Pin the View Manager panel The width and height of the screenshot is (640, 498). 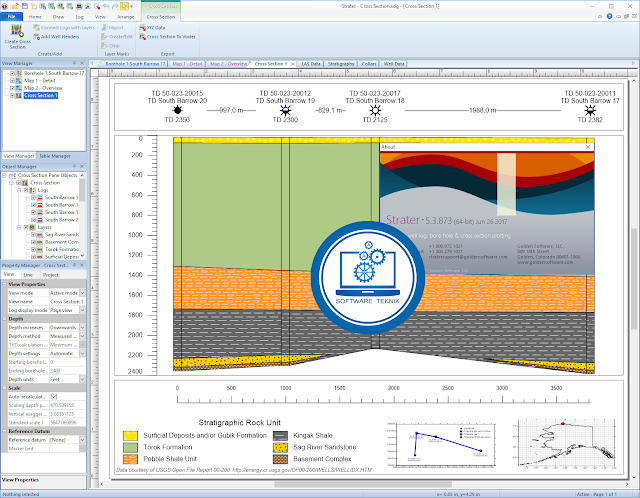tap(74, 63)
